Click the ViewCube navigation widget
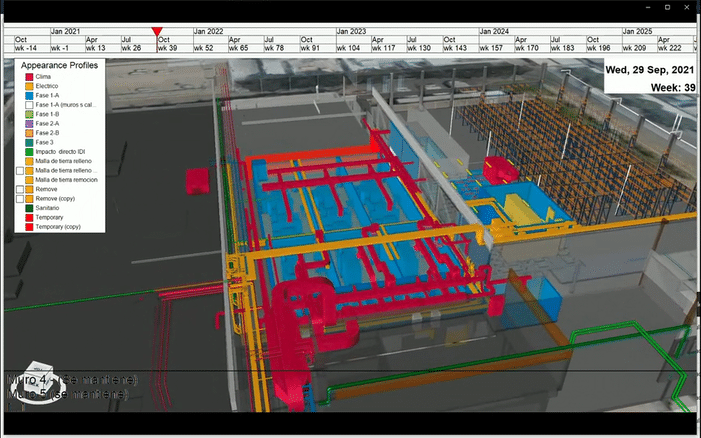Image resolution: width=701 pixels, height=438 pixels. [38, 383]
